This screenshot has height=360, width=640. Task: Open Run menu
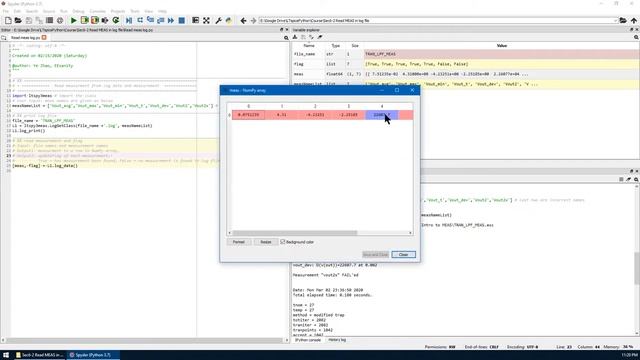tap(64, 11)
